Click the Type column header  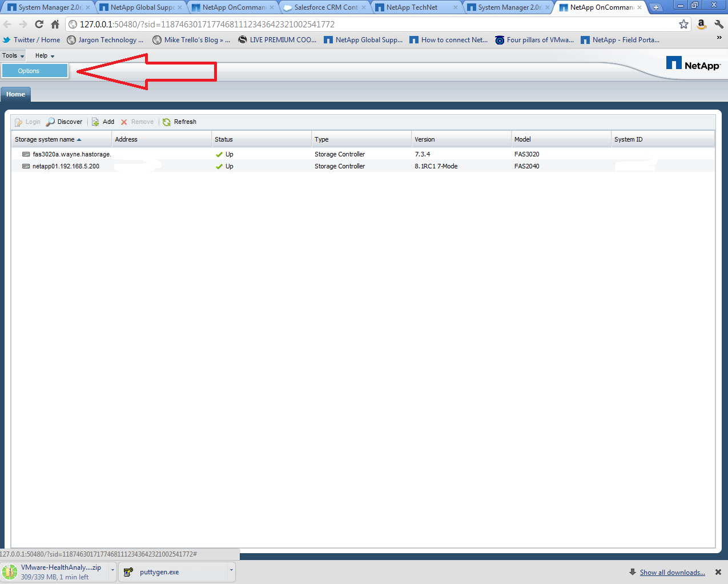point(361,139)
